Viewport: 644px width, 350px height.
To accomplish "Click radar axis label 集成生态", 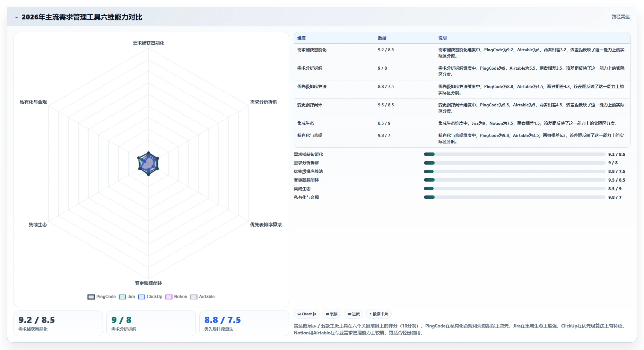I will click(x=38, y=225).
